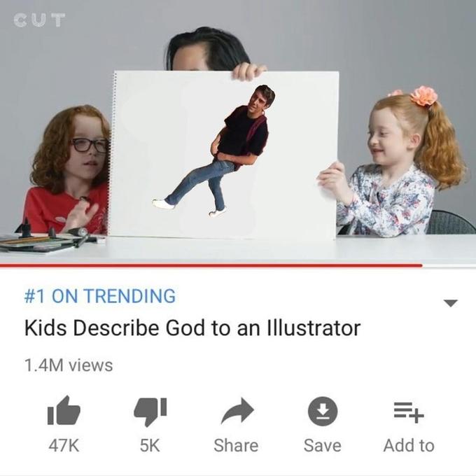The height and width of the screenshot is (476, 476).
Task: Tap the thumbs down dislike icon
Action: [x=150, y=412]
